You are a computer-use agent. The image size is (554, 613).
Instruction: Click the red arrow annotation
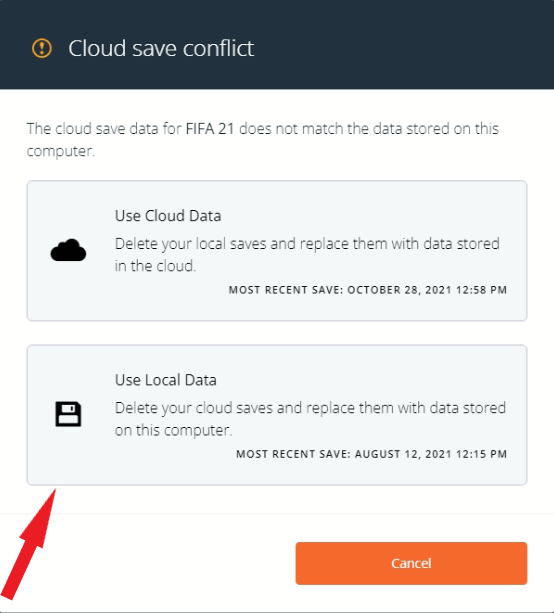pos(28,544)
